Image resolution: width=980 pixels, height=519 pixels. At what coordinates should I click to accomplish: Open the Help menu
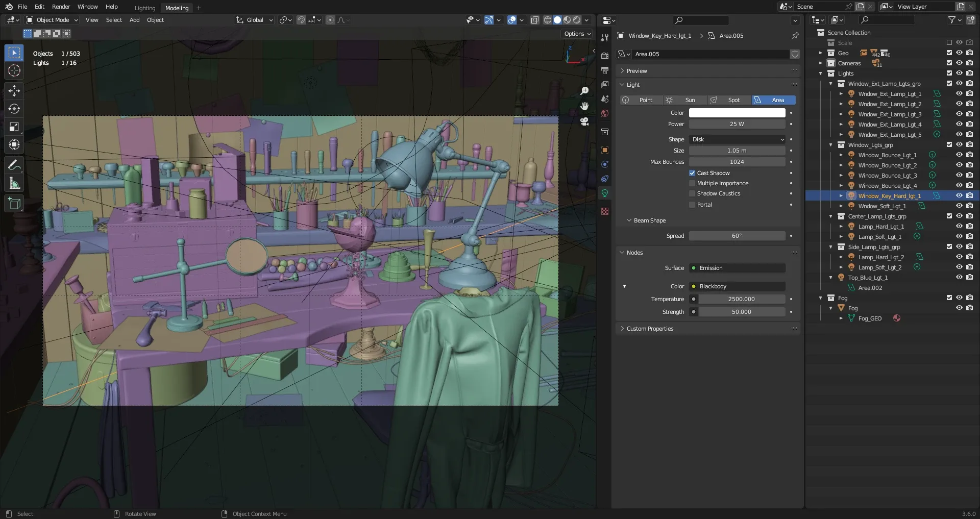111,7
